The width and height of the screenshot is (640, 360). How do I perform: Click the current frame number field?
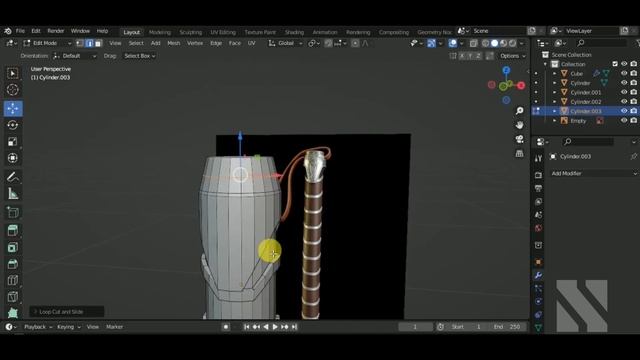click(415, 327)
